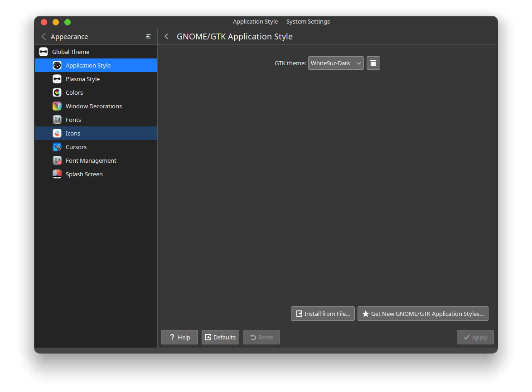
Task: Open Cursors settings
Action: click(x=96, y=147)
